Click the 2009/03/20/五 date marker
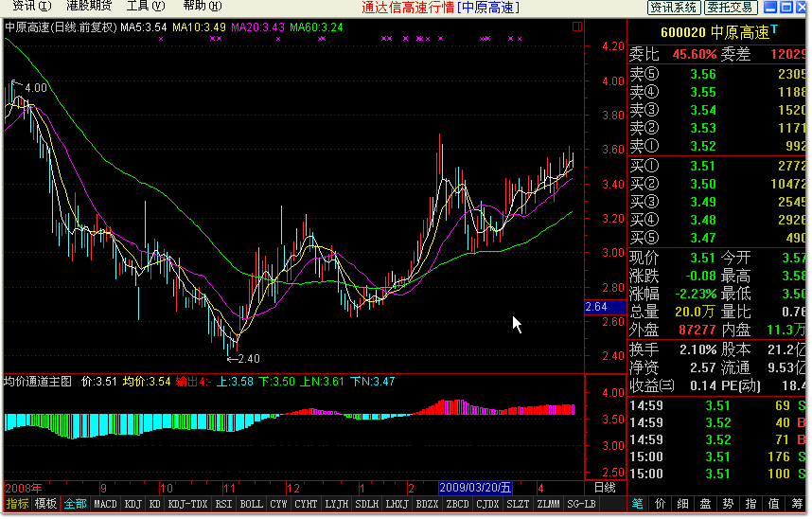 [475, 488]
